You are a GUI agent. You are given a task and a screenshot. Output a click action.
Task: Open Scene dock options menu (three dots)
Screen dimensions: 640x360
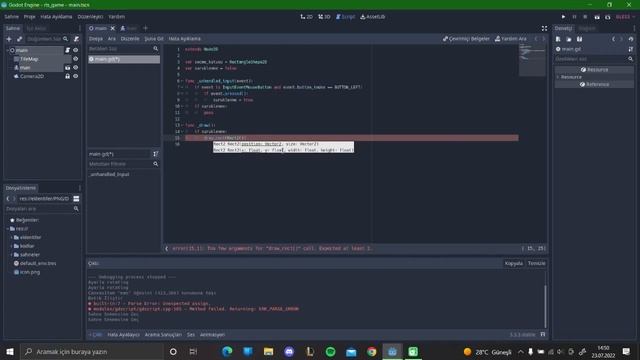(80, 28)
